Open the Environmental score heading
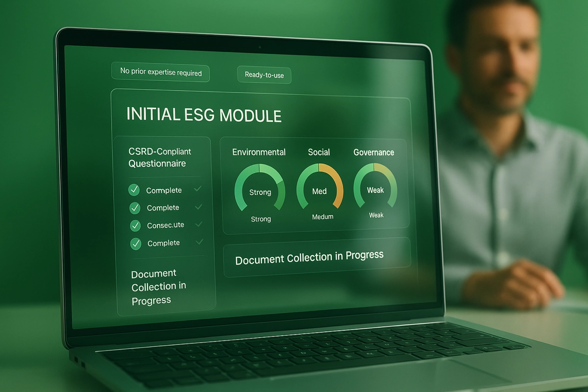The width and height of the screenshot is (588, 392). point(259,152)
